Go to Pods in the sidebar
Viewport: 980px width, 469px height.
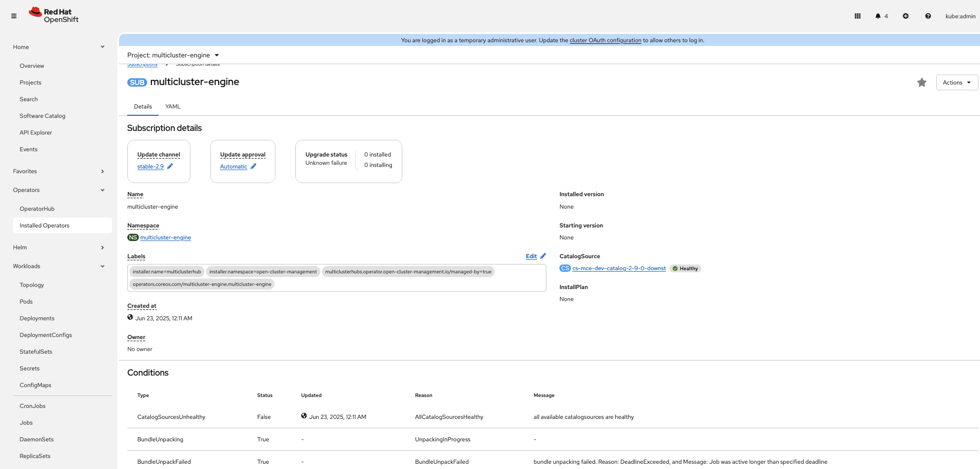click(x=26, y=302)
